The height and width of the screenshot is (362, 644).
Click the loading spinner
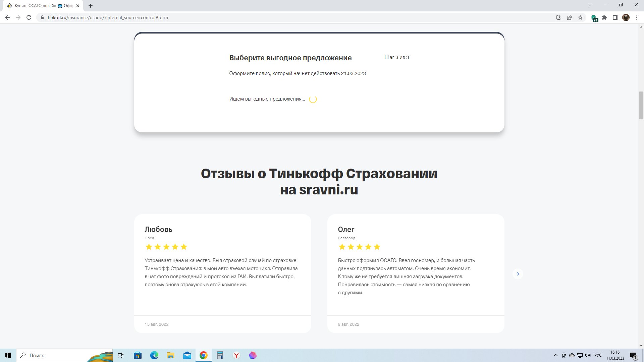pos(313,99)
